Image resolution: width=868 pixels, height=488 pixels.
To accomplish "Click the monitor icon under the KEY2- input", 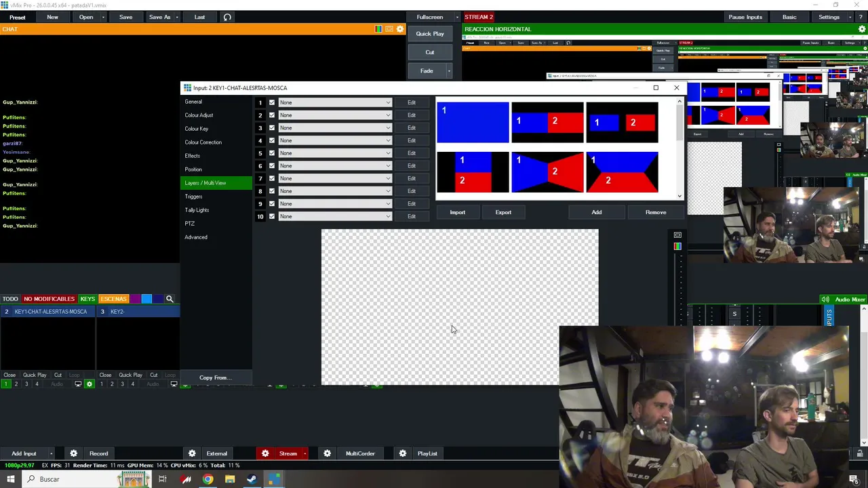I will click(x=174, y=384).
